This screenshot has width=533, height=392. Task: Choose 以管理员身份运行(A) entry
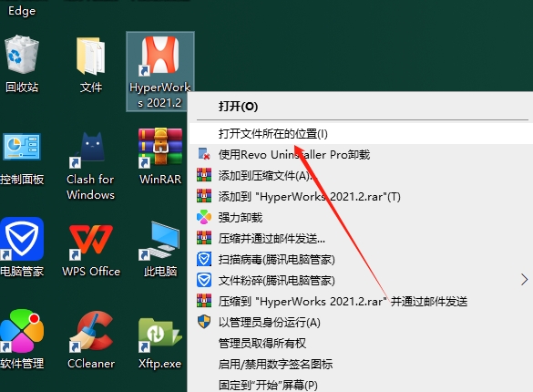point(360,323)
